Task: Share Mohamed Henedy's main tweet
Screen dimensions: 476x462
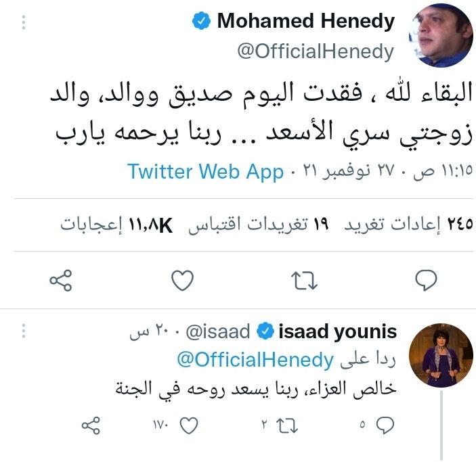Action: [61, 279]
